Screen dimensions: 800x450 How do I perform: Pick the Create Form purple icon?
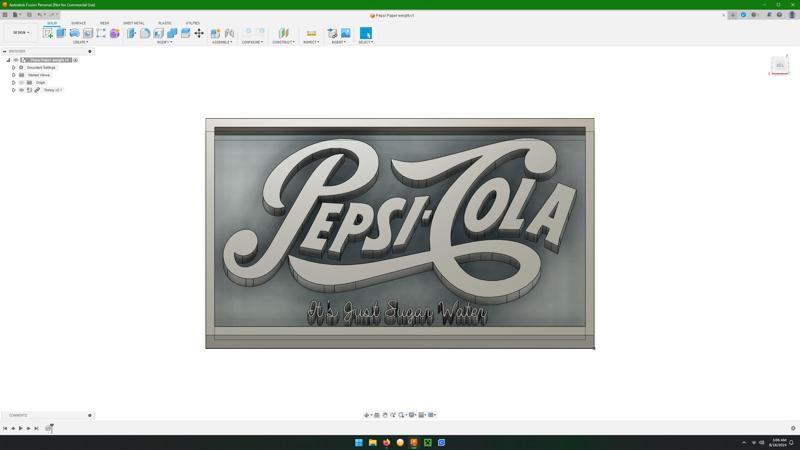(115, 33)
